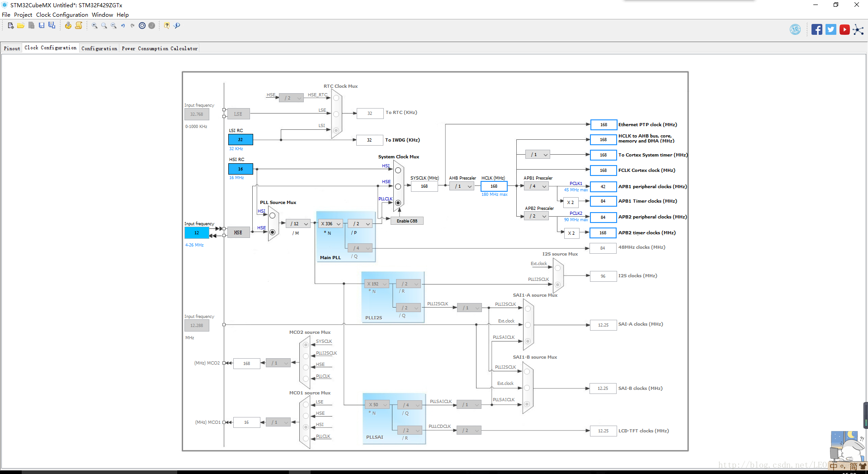Click the first magnifier zoom icon

pos(94,26)
